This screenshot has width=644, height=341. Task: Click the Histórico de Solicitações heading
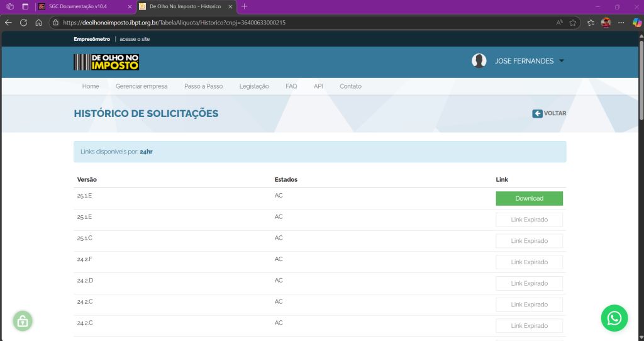pyautogui.click(x=146, y=114)
